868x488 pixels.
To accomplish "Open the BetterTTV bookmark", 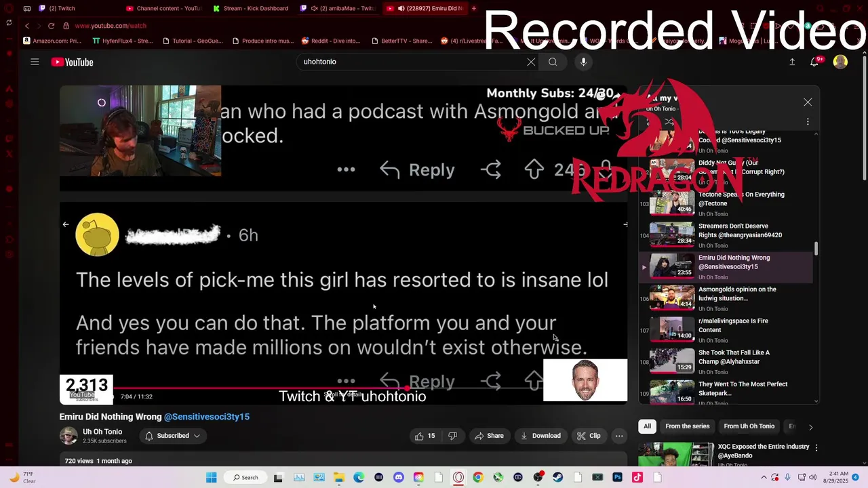I will (401, 41).
